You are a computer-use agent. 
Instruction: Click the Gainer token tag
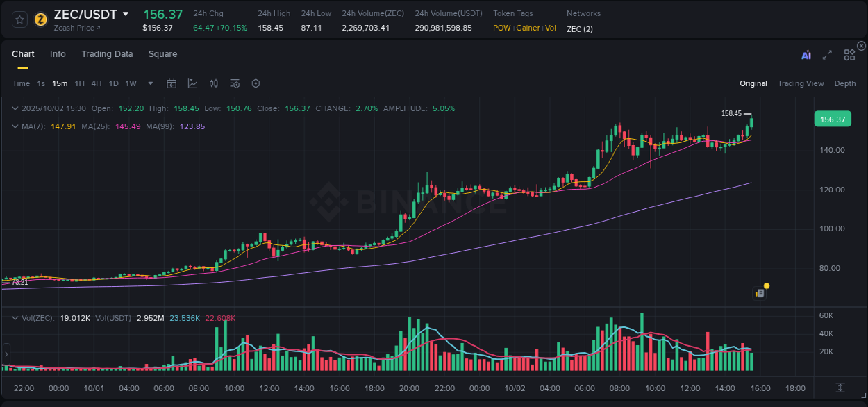[x=528, y=28]
